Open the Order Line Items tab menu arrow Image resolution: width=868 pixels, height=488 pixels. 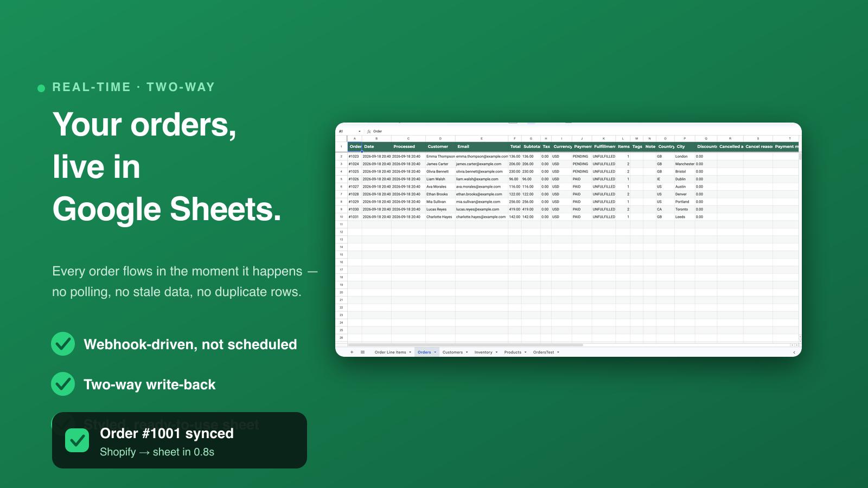click(x=410, y=352)
